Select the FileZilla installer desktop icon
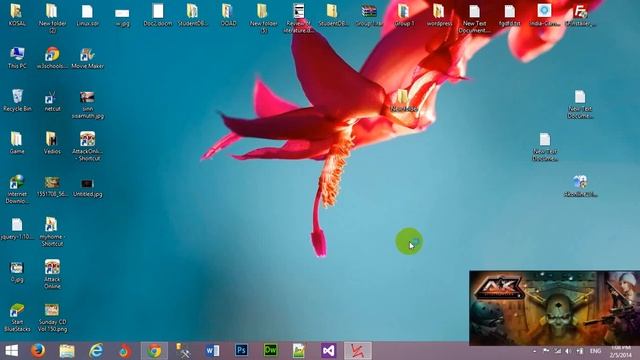 point(580,16)
